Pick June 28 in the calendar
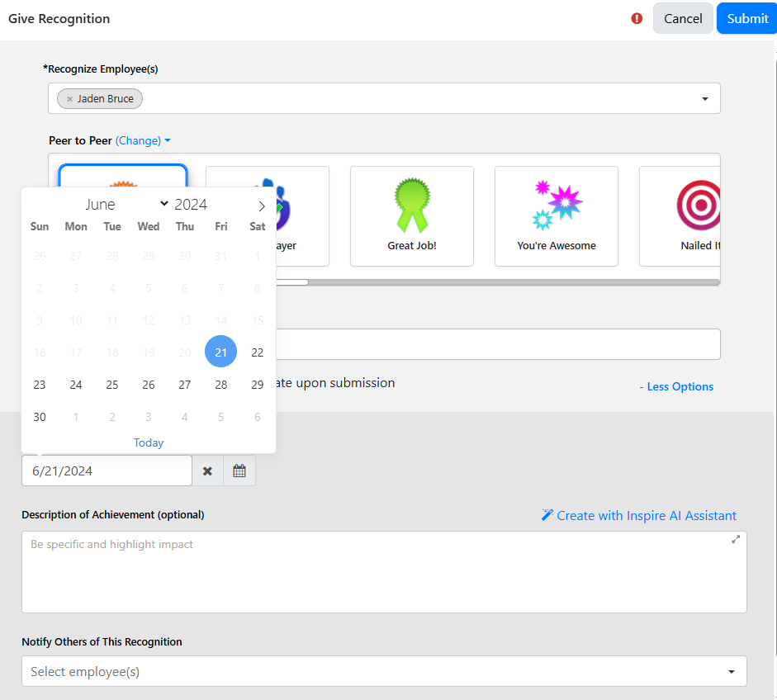The height and width of the screenshot is (700, 777). pyautogui.click(x=221, y=385)
